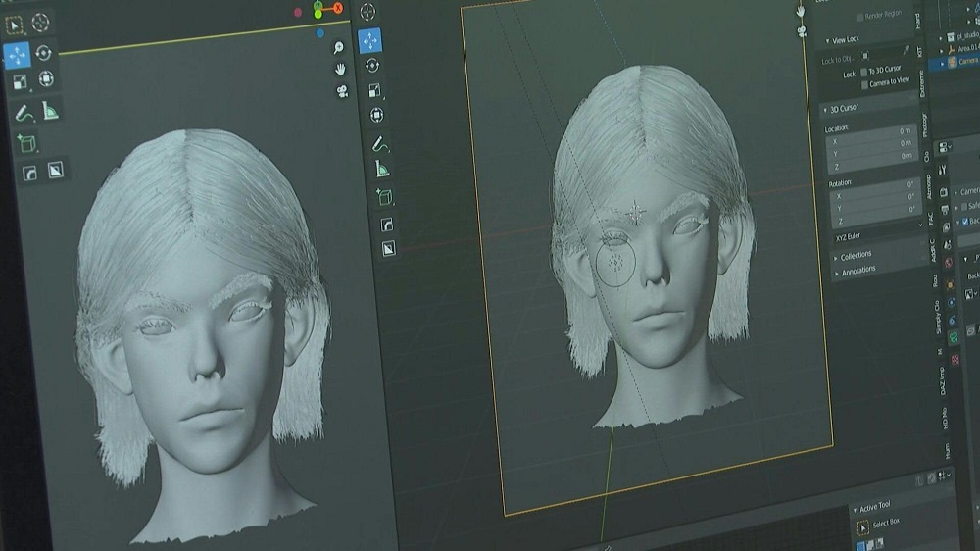Click the pan hand icon in left viewport
Screen dimensions: 980x551
tap(340, 69)
